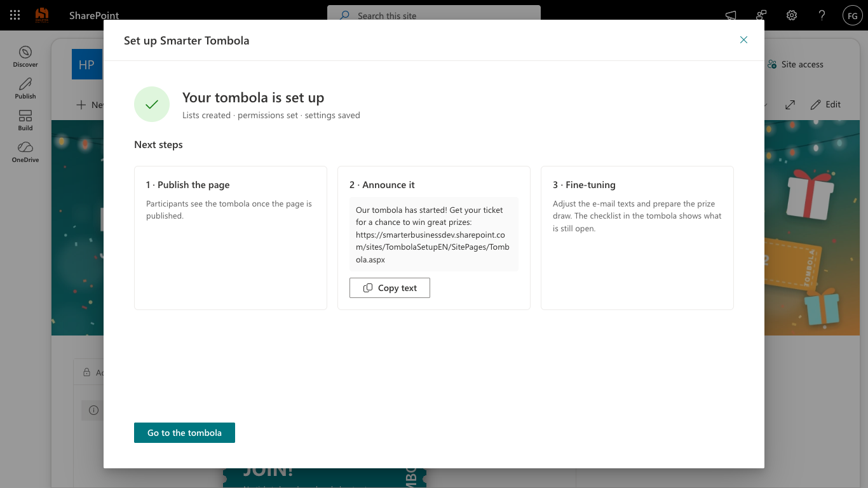The width and height of the screenshot is (868, 488).
Task: Click the Edit page button
Action: pyautogui.click(x=825, y=104)
